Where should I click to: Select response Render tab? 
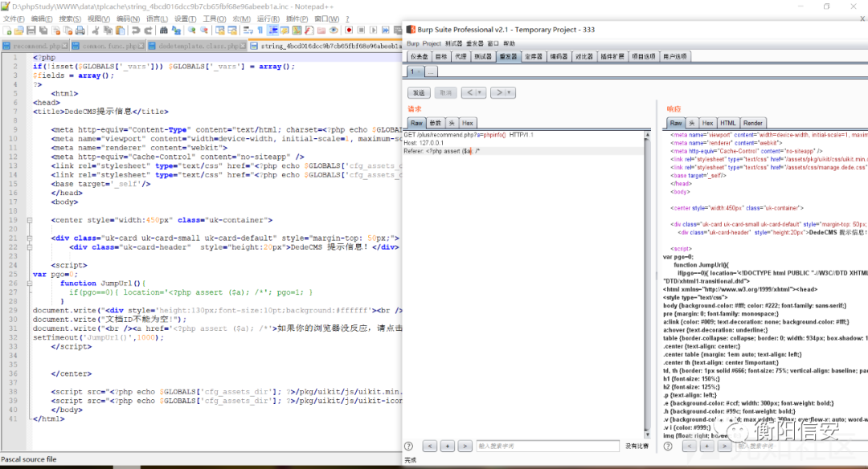point(753,123)
